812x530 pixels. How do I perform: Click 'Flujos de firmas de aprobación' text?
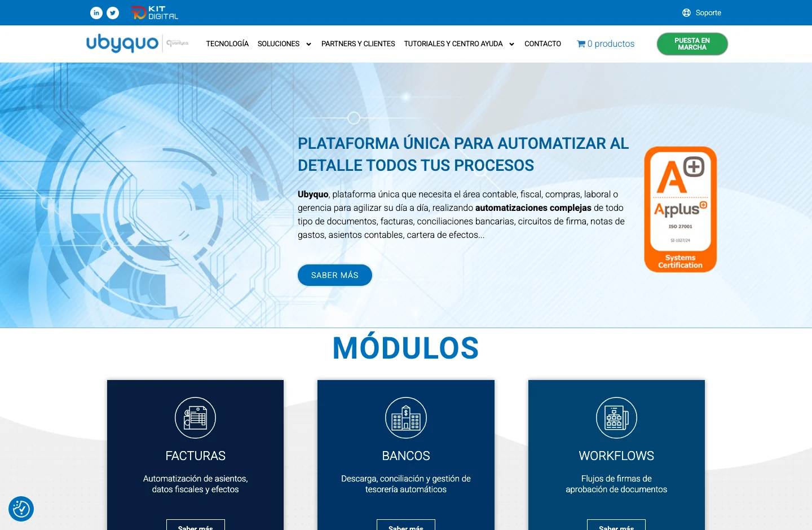[616, 484]
